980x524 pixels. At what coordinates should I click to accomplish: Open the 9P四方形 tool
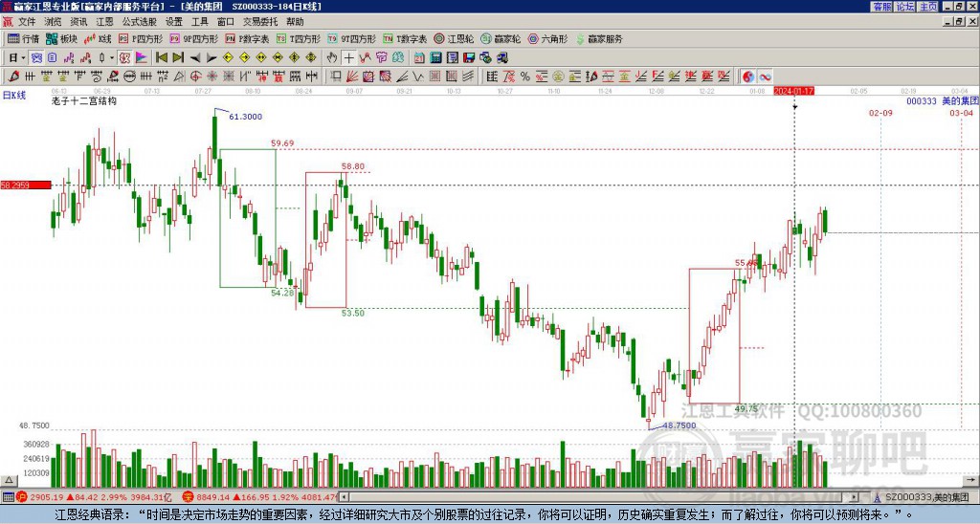click(194, 38)
